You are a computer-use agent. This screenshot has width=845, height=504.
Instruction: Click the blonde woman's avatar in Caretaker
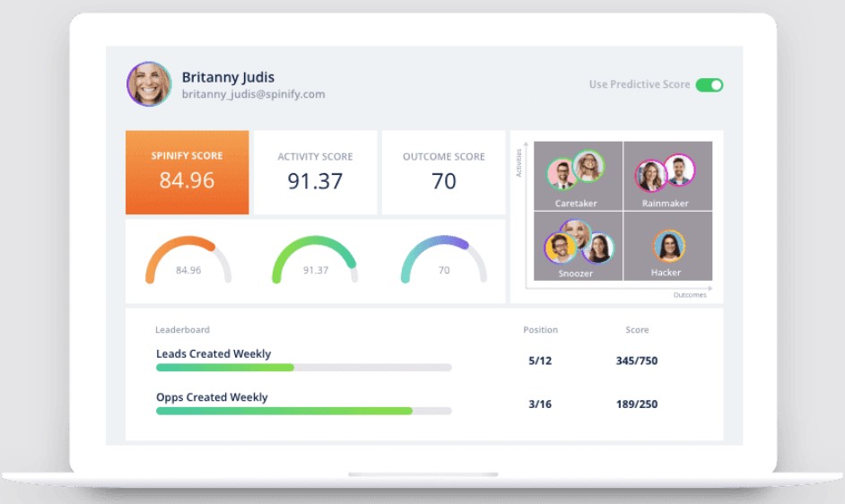[588, 166]
